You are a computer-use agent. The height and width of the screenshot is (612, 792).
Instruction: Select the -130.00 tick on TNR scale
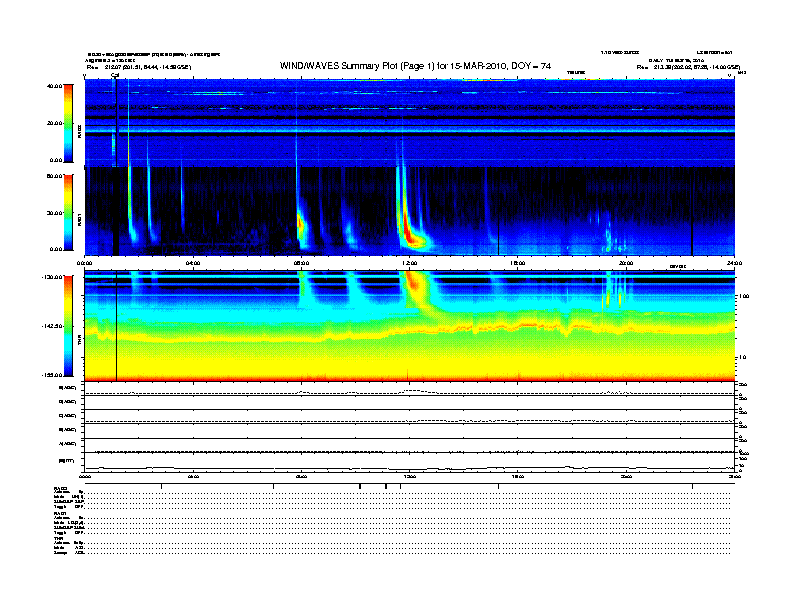tap(53, 277)
